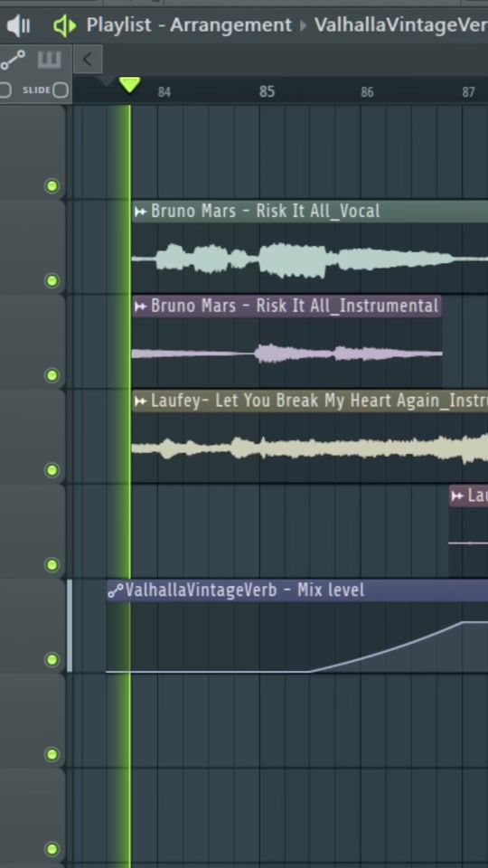The width and height of the screenshot is (488, 868).
Task: Mute the Mix level automation track
Action: [x=52, y=659]
